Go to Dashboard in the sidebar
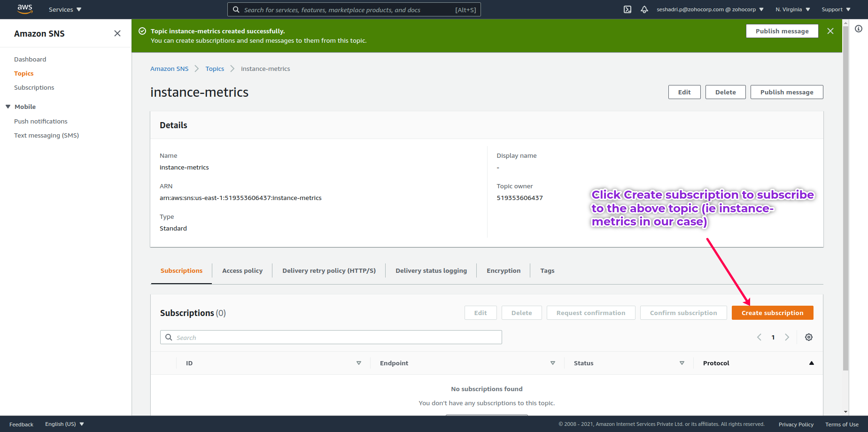The width and height of the screenshot is (868, 432). point(30,59)
